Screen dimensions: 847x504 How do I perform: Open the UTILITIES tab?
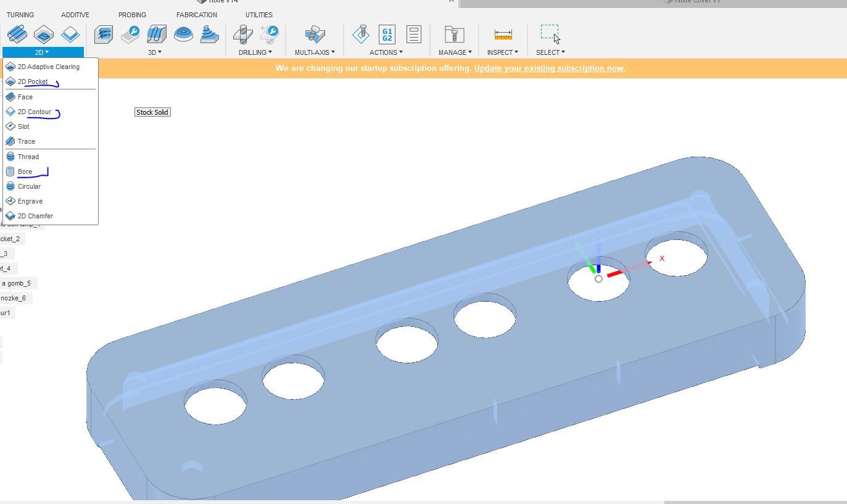[x=259, y=15]
